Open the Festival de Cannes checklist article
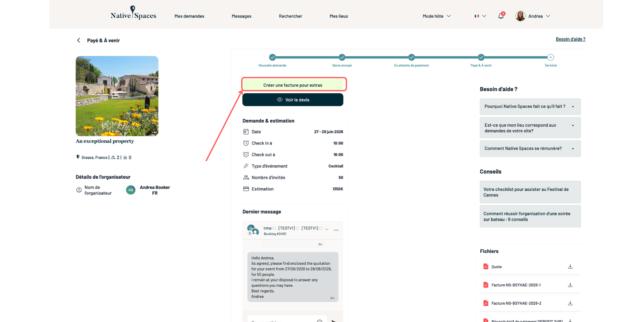This screenshot has width=644, height=322. pos(530,192)
